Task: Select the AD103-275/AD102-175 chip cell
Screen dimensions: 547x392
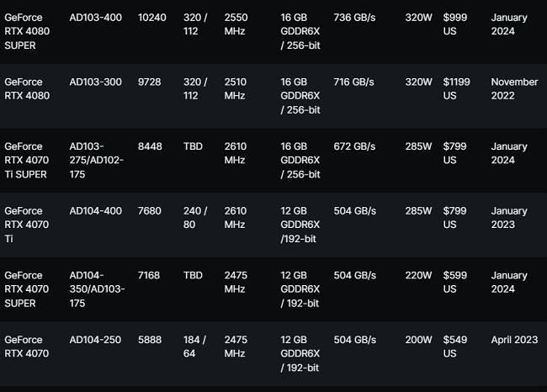Action: tap(96, 160)
